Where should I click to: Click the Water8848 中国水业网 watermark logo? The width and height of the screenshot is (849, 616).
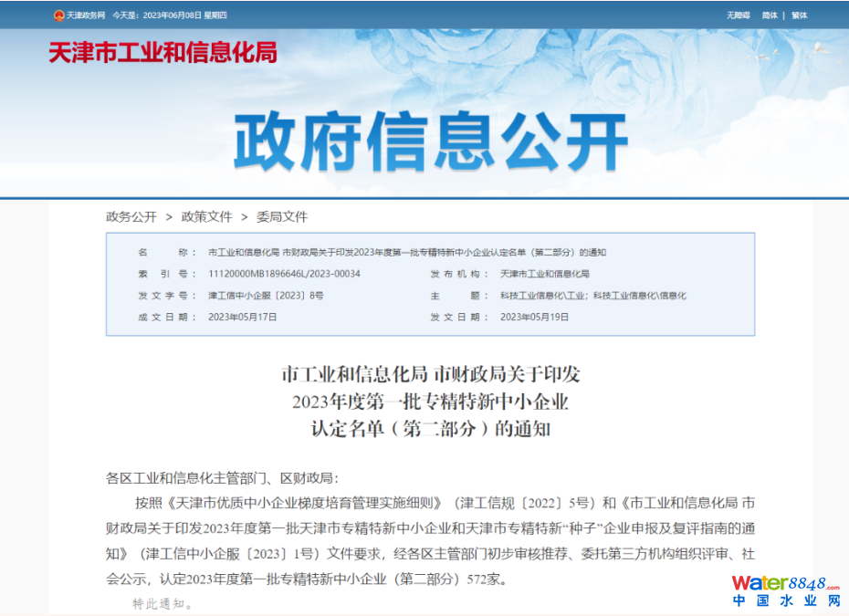click(786, 591)
